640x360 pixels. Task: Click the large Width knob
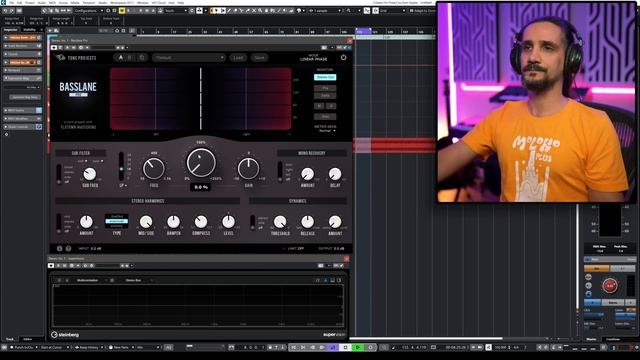tap(201, 162)
